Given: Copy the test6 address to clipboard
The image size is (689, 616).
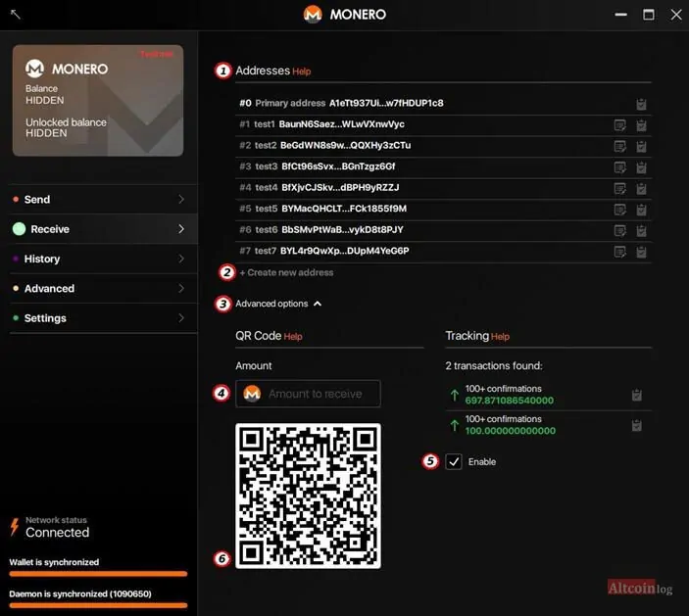Looking at the screenshot, I should click(641, 231).
